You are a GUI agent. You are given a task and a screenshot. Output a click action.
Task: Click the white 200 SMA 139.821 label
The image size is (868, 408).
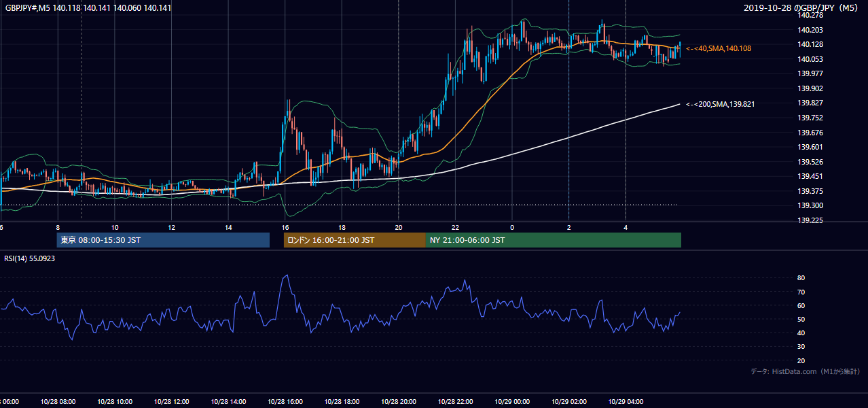720,104
